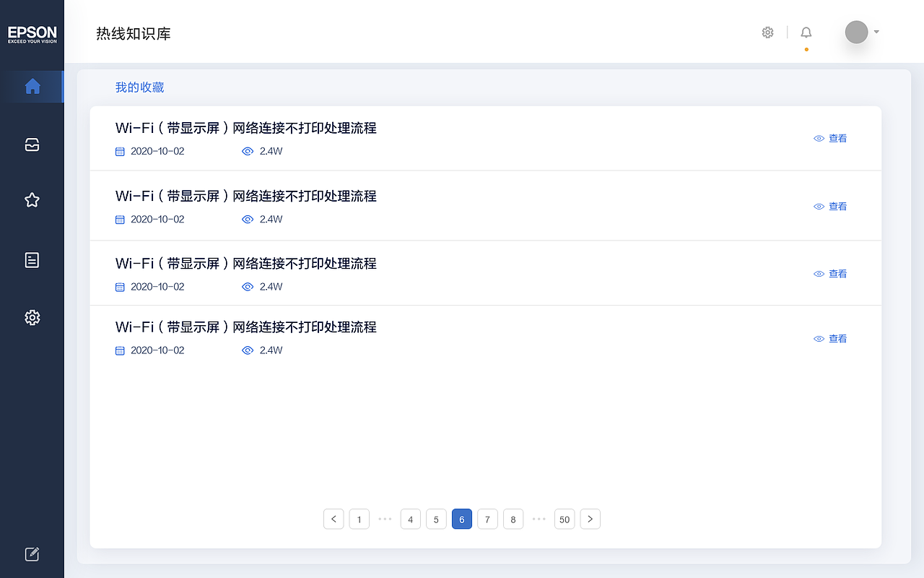Select current page 6
Image resolution: width=924 pixels, height=578 pixels.
[462, 519]
